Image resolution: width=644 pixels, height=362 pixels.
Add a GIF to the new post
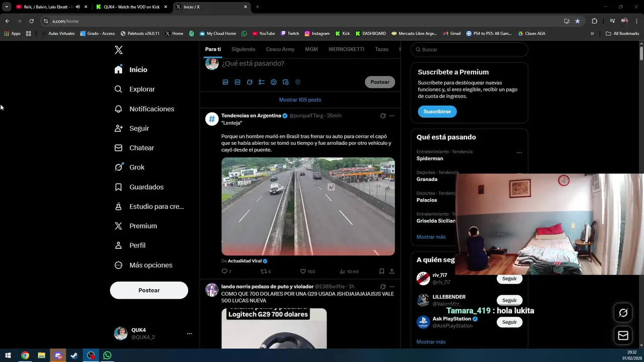(237, 82)
